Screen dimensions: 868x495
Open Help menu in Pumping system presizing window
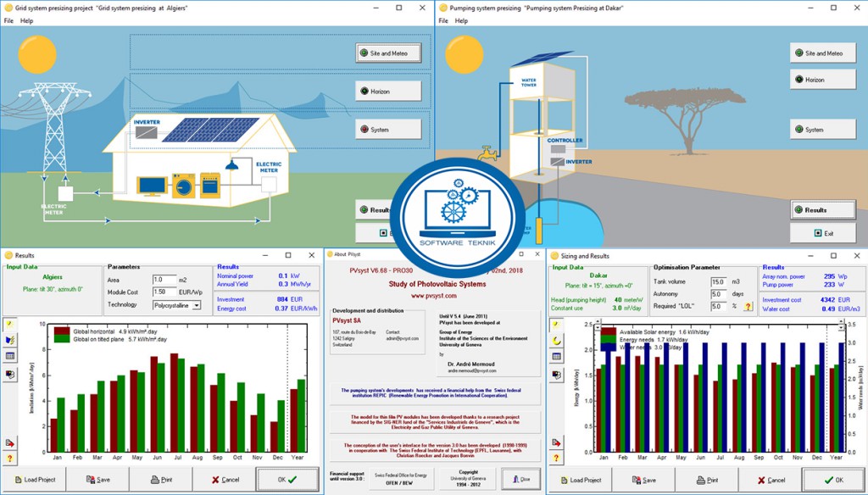[x=461, y=20]
